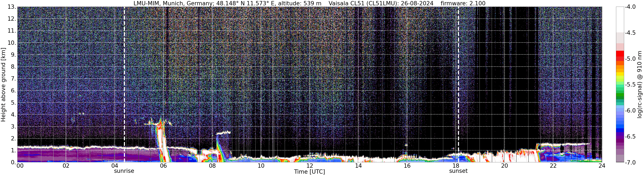Click the 'log(rc-signal) @ 910 nm' colorbar title
This screenshot has width=644, height=176.
pos(640,85)
